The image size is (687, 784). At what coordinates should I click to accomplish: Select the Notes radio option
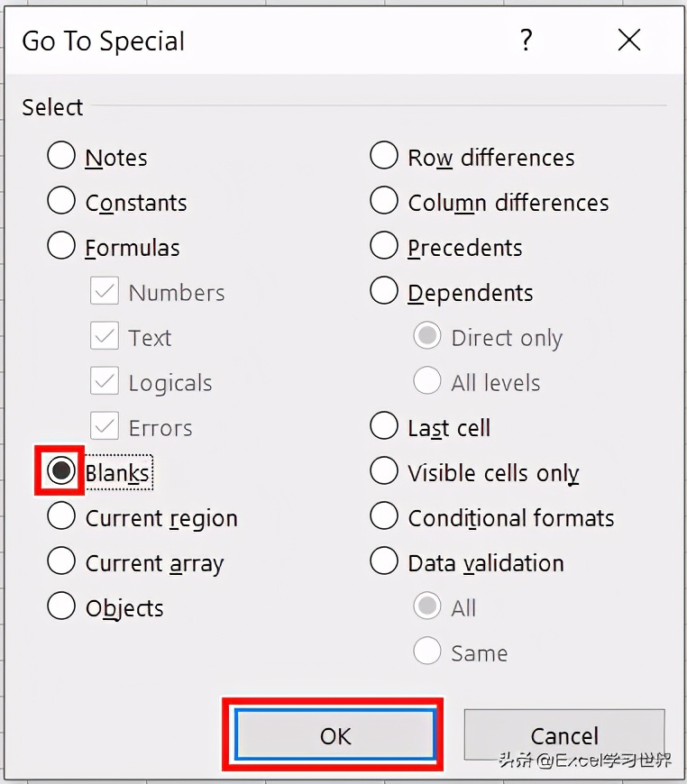[x=61, y=156]
